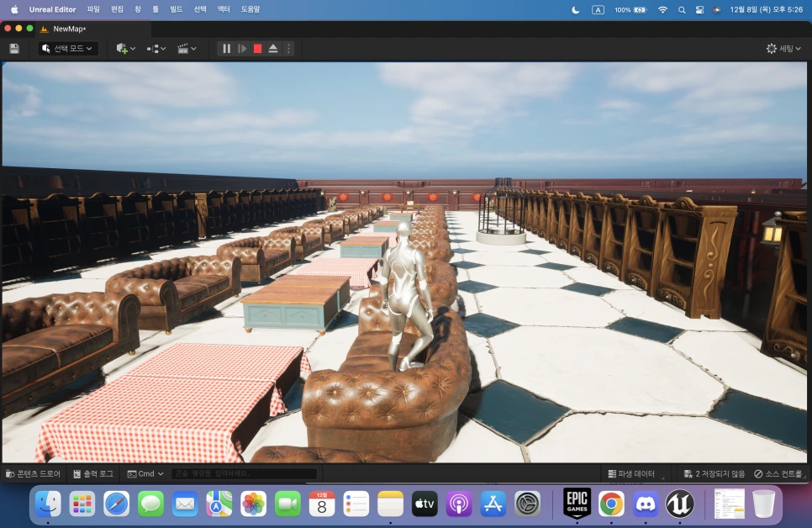The width and height of the screenshot is (812, 528).
Task: Open Finder from the Dock
Action: click(48, 504)
